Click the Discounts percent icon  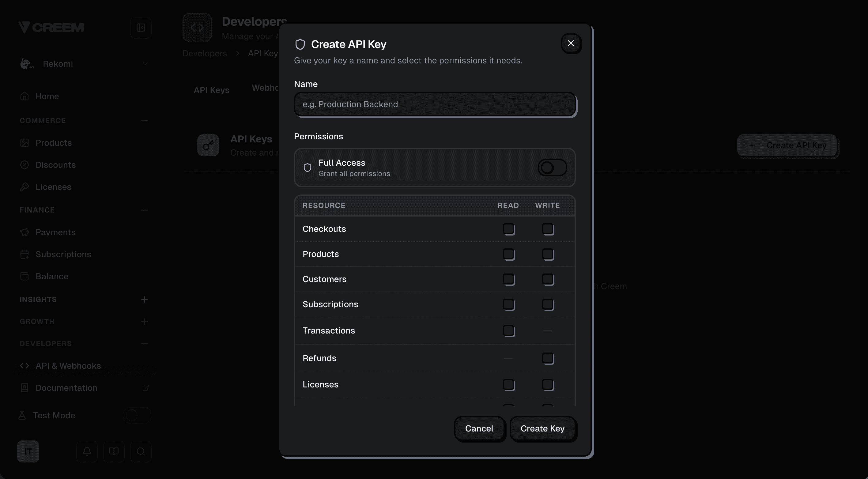pos(25,165)
